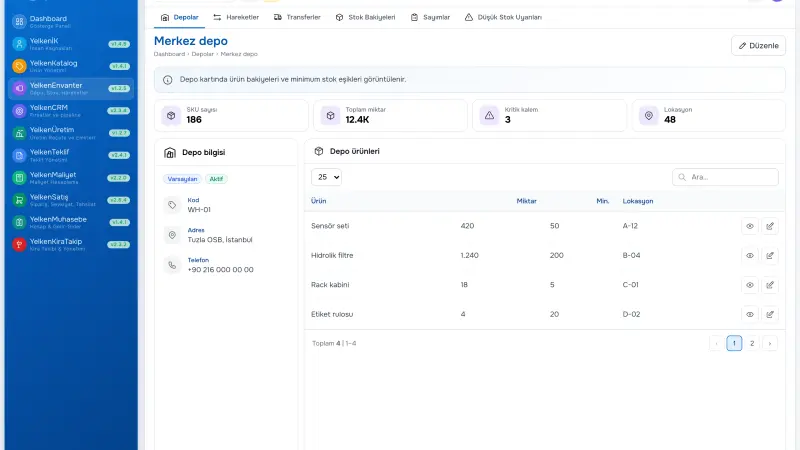View Hidrolik filtre details via eye icon

tap(749, 256)
